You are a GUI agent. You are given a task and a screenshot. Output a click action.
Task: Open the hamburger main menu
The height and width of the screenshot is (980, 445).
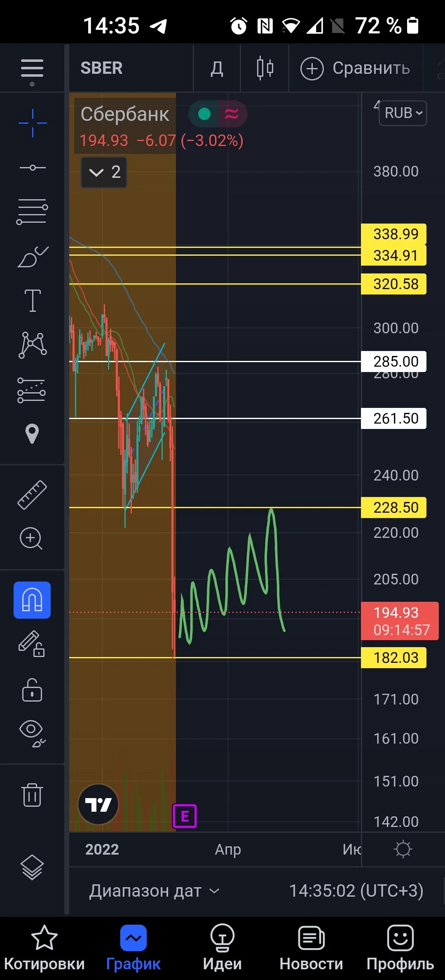coord(32,68)
